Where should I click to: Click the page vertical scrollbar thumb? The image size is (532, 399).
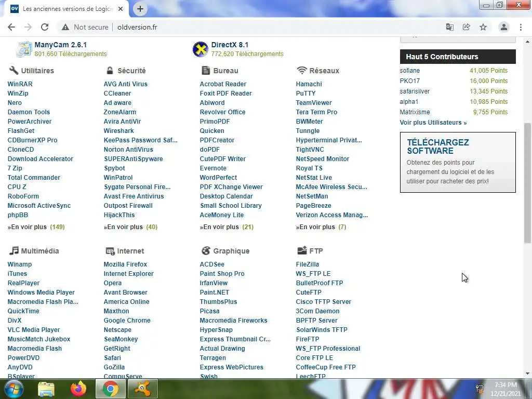click(527, 183)
